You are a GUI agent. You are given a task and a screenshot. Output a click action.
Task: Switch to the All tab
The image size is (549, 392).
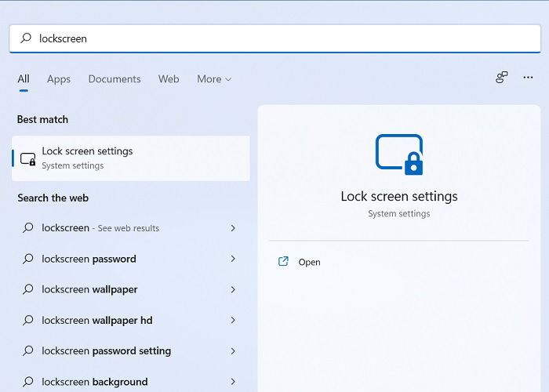click(24, 79)
